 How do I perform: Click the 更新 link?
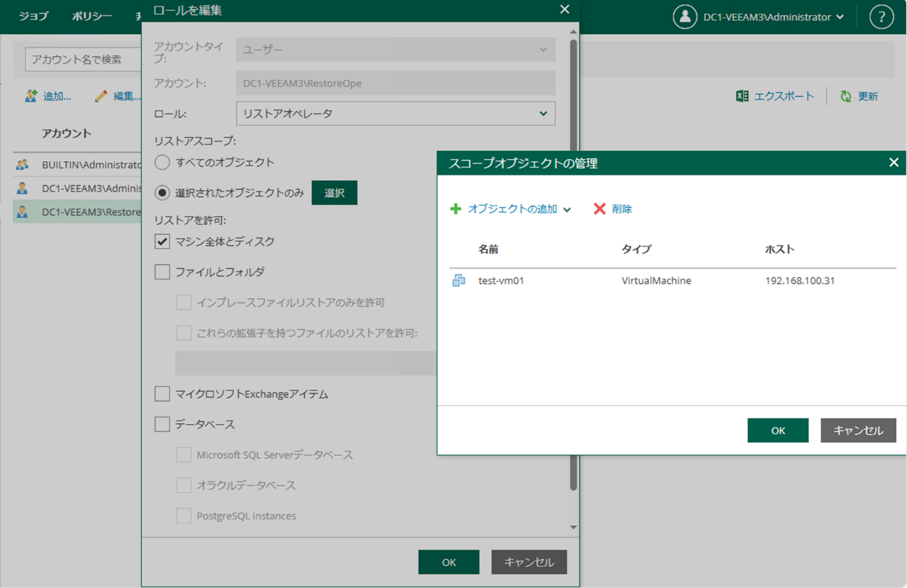coord(868,96)
